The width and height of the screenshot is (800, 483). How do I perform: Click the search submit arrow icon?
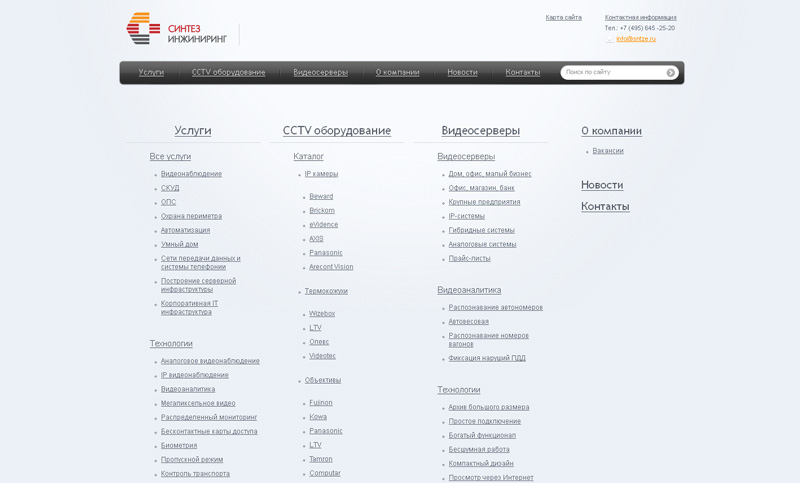tap(670, 72)
